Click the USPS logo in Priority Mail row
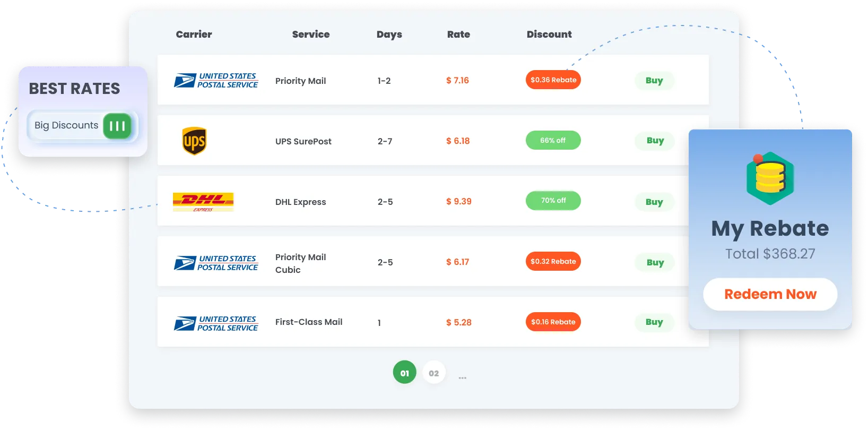 click(216, 81)
